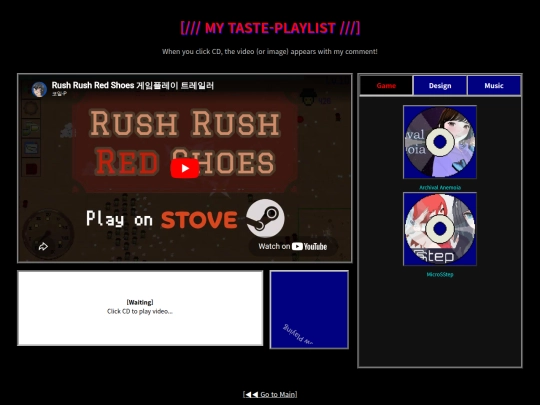
Task: Click the Go to Main link
Action: coord(270,394)
